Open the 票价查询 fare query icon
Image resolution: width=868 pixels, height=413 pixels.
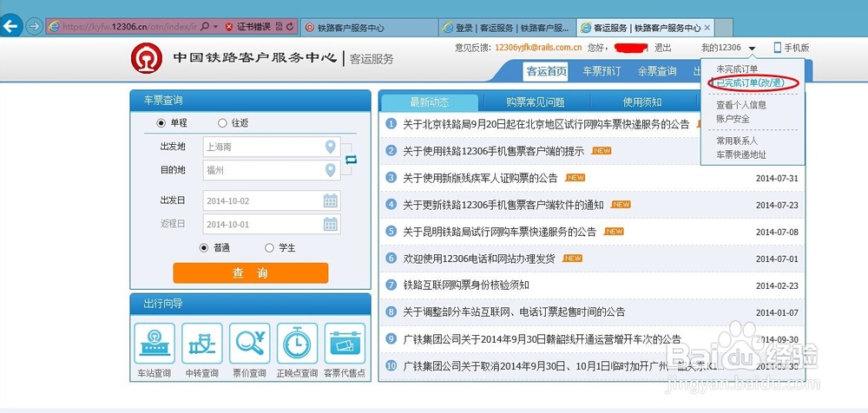pyautogui.click(x=250, y=344)
